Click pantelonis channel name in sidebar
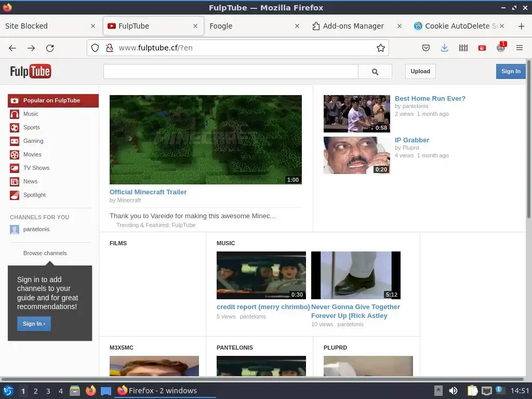Viewport: 532px width, 399px height. [36, 229]
